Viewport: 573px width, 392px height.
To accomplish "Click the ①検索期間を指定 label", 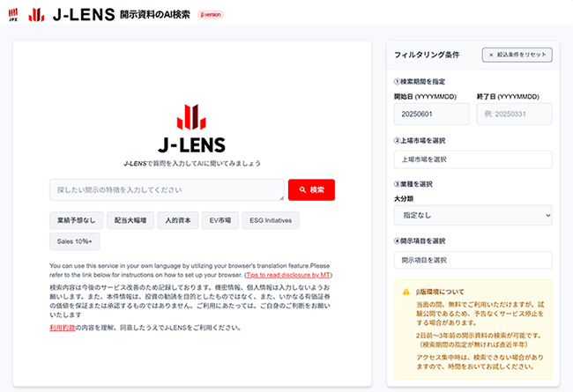I will [420, 81].
